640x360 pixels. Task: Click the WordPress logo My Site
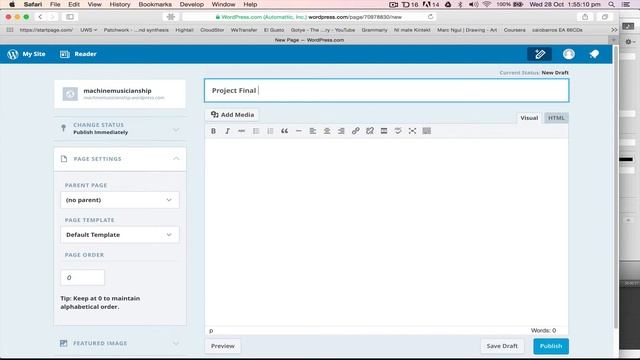[x=26, y=54]
